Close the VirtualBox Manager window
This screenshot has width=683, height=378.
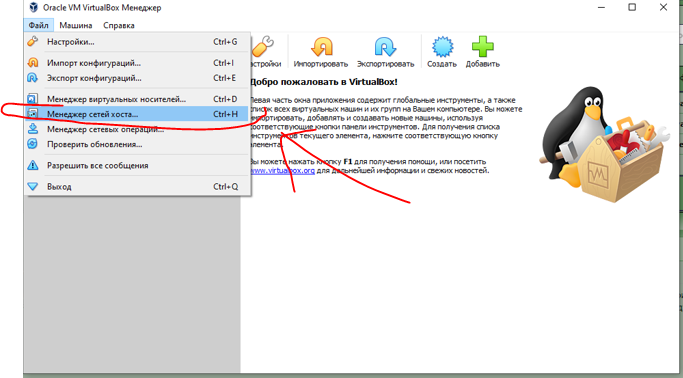(x=663, y=7)
